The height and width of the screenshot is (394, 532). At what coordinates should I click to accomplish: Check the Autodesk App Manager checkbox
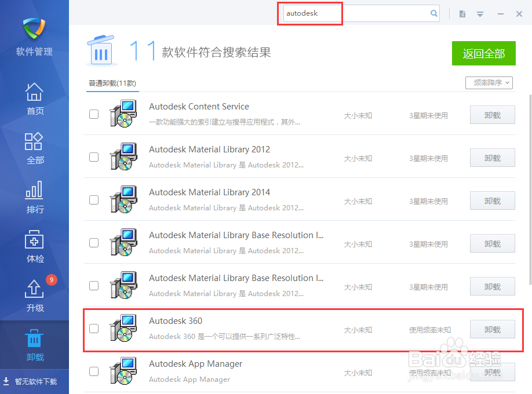coord(94,371)
